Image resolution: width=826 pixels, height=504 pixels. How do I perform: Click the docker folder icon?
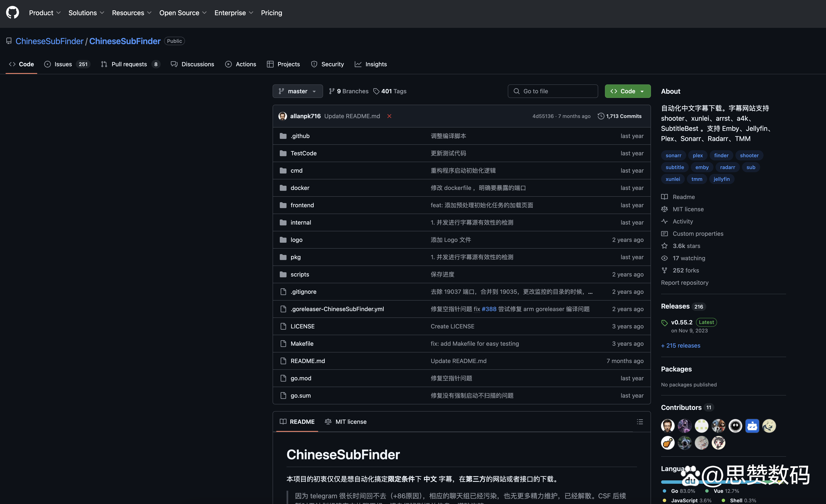coord(283,188)
